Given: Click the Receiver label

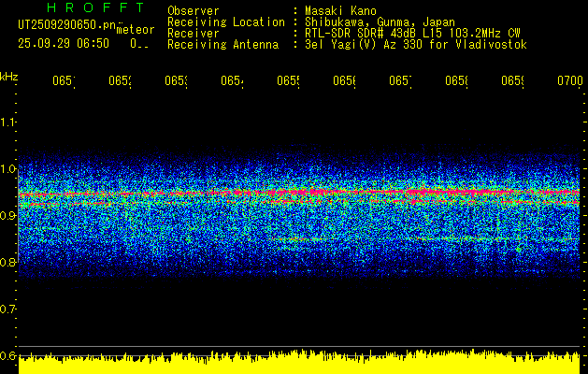Looking at the screenshot, I should [194, 34].
